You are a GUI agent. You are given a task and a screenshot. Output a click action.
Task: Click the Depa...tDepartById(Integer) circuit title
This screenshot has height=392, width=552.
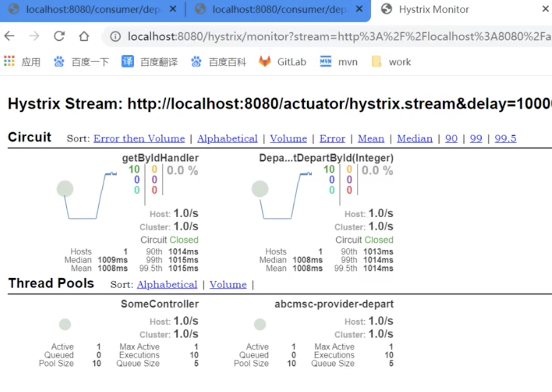pos(326,158)
